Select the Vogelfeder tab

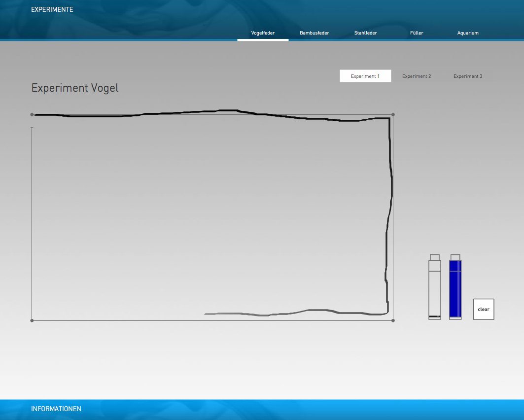click(263, 33)
